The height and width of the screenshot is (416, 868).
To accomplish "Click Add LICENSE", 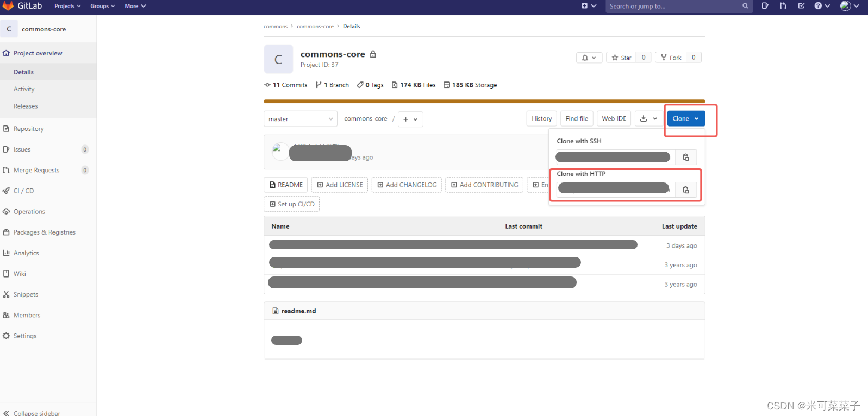I will coord(340,185).
